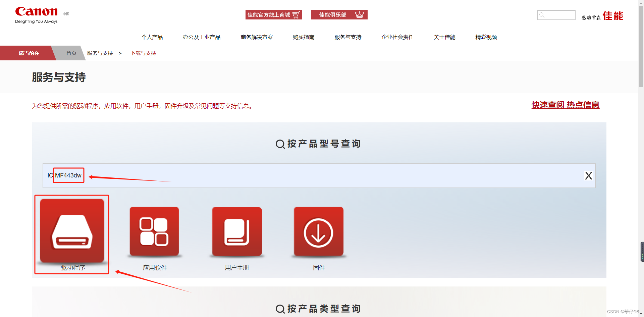Open 关于佳能 menu

444,37
